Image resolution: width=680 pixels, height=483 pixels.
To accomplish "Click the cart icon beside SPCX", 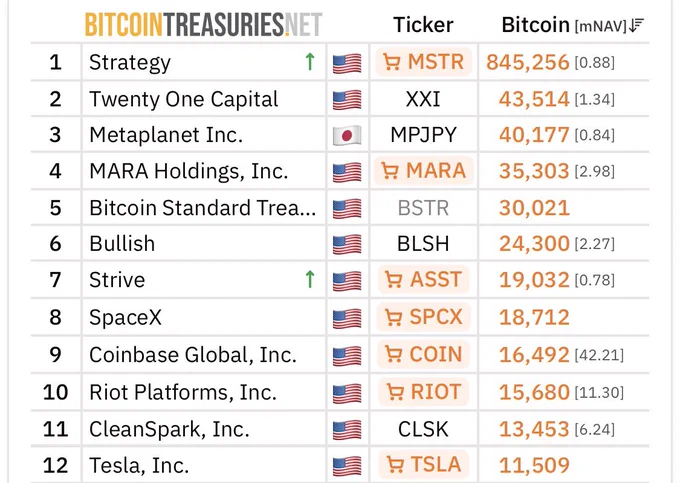I will pyautogui.click(x=393, y=318).
